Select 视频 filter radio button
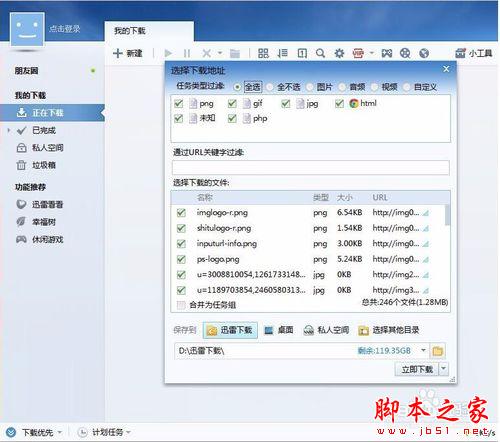500x442 pixels. click(374, 87)
